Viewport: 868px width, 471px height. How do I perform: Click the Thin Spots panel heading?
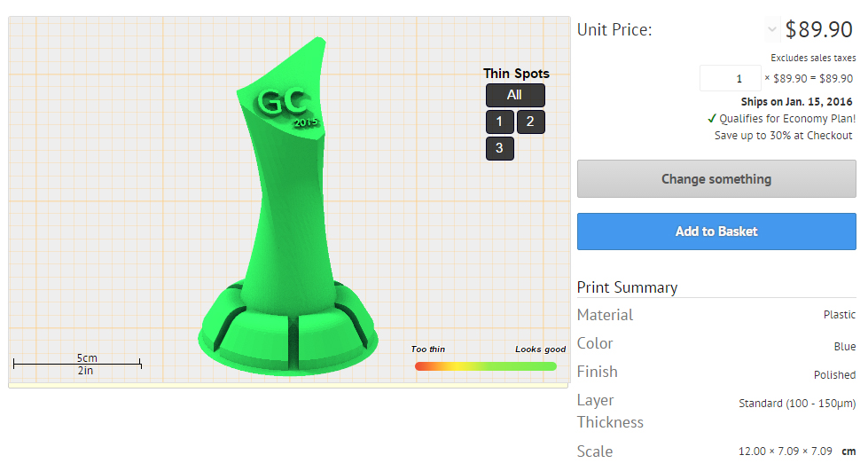tap(517, 74)
